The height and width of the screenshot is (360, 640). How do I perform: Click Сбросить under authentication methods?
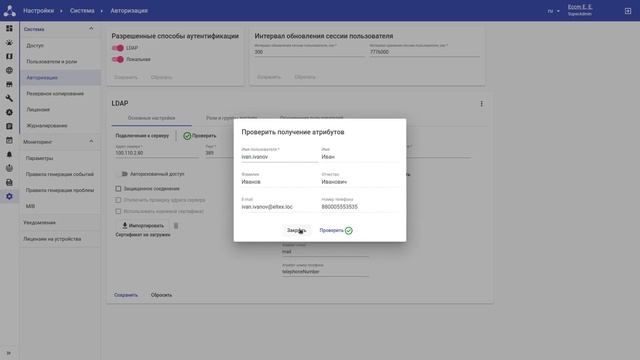161,77
